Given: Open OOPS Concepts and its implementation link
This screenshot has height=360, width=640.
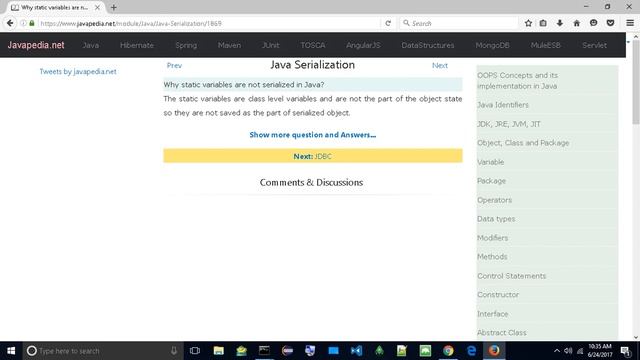Looking at the screenshot, I should pos(517,81).
